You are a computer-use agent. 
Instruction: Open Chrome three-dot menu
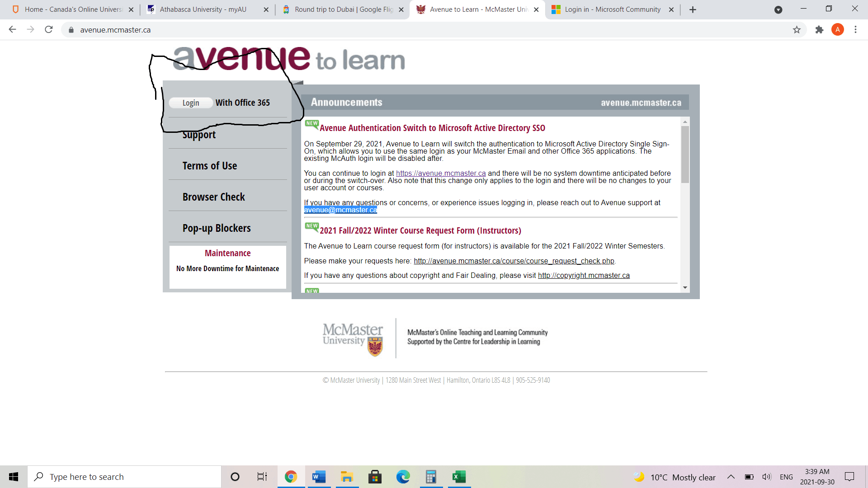pos(855,30)
